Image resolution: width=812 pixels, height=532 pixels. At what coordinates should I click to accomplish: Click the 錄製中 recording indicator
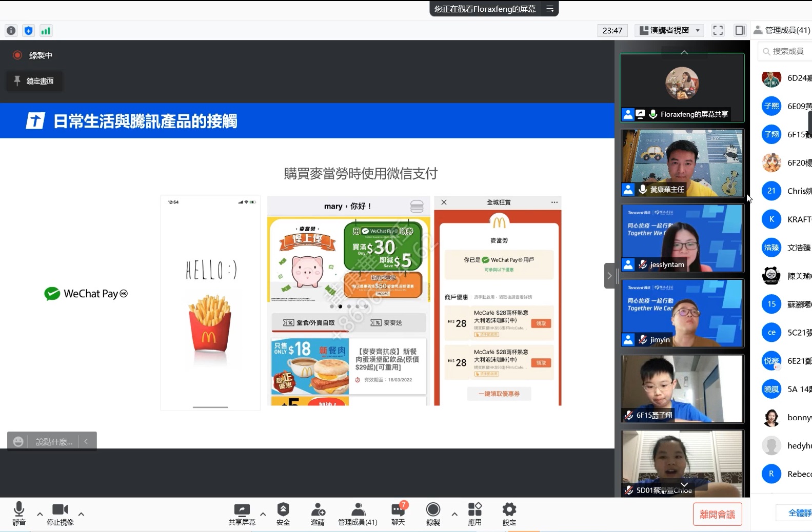coord(33,55)
